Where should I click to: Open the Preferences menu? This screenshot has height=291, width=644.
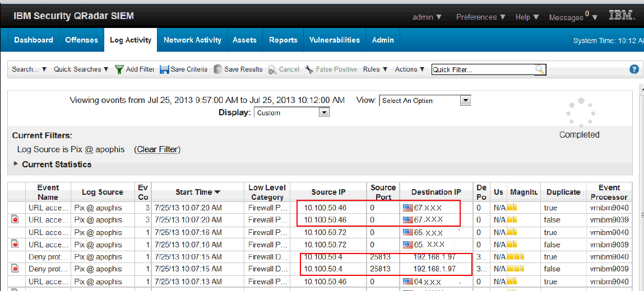click(x=481, y=17)
